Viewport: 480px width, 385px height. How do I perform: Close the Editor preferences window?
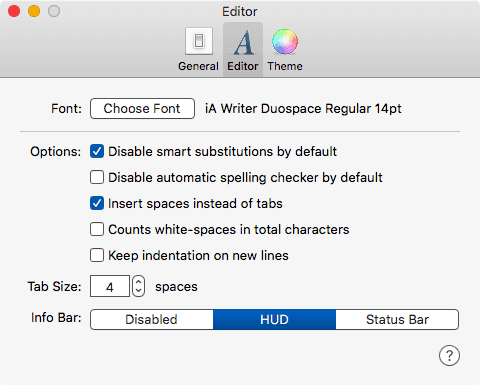pos(14,11)
